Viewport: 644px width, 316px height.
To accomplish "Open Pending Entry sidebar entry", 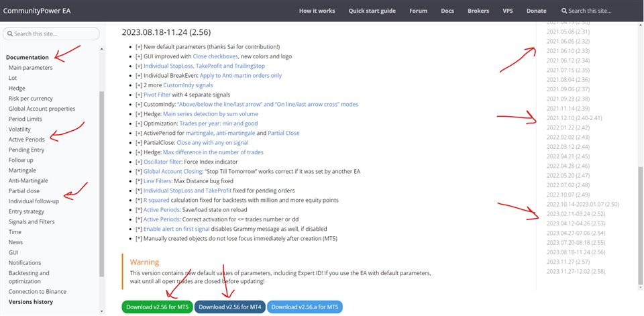I will (26, 150).
